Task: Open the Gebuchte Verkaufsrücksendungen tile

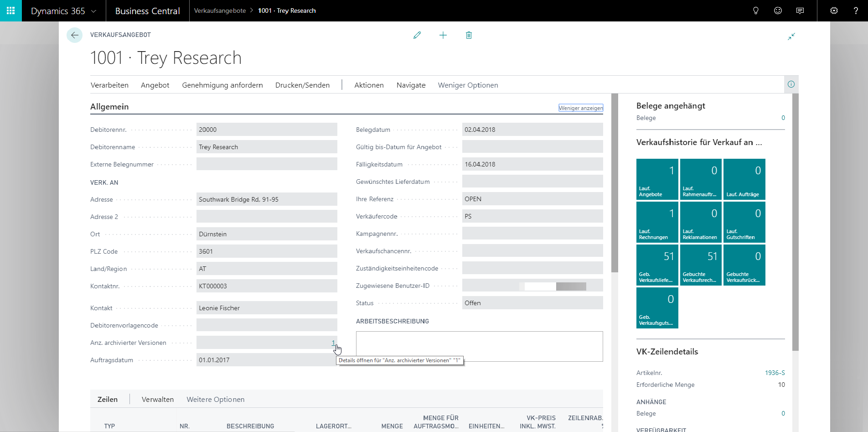Action: coord(744,265)
